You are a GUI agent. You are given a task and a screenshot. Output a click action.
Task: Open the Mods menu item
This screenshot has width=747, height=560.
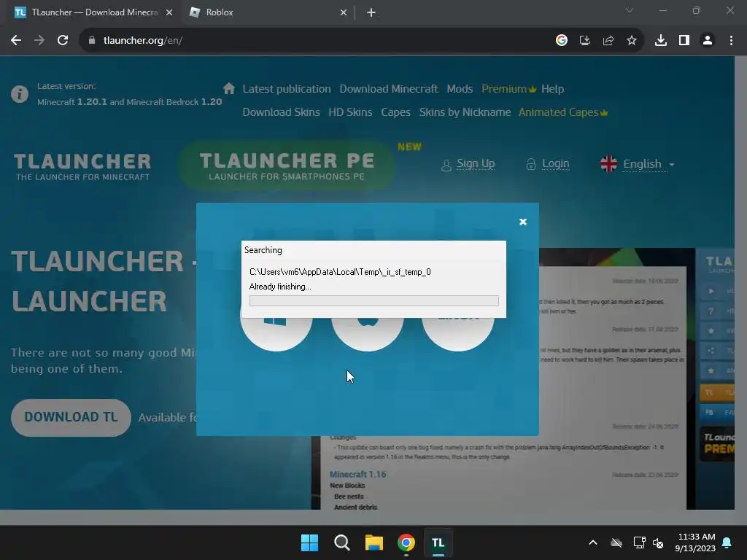click(460, 89)
